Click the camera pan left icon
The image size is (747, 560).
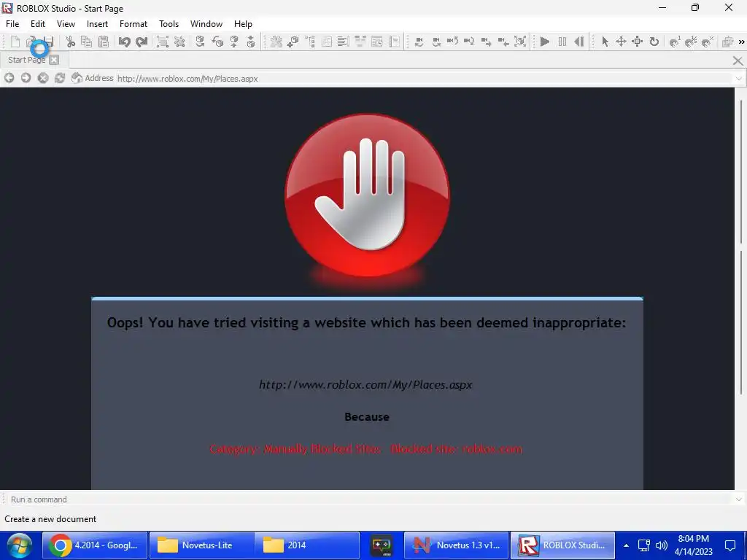point(503,42)
